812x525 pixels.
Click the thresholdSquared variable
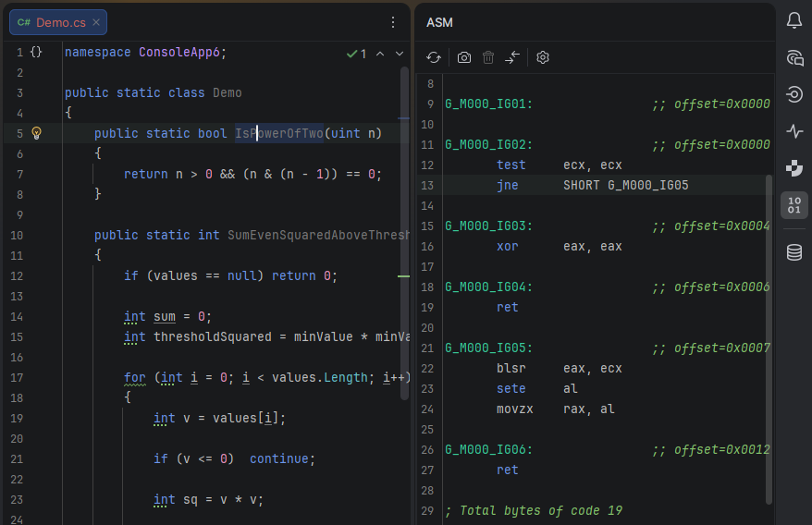213,337
